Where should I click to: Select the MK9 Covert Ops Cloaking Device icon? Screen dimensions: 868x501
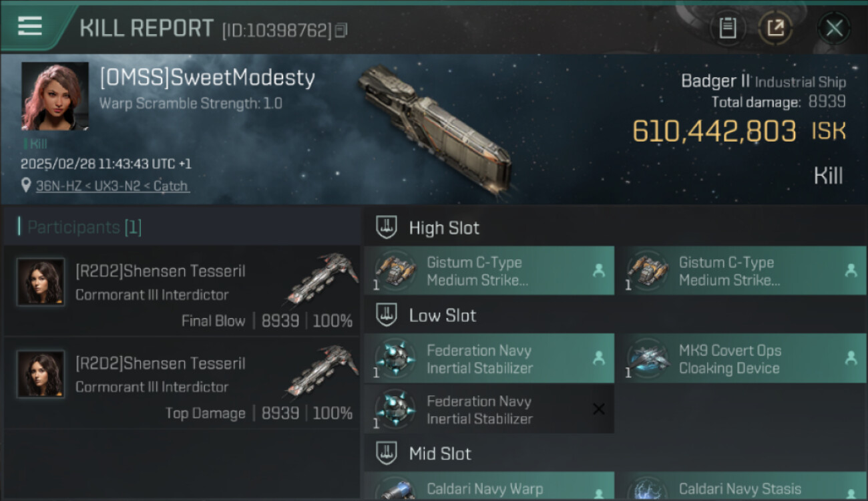(x=647, y=359)
